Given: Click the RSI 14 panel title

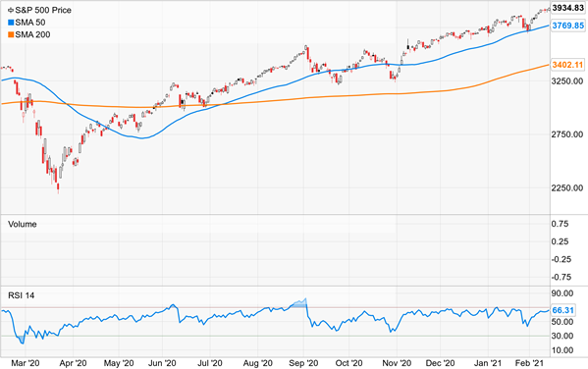Looking at the screenshot, I should pos(22,295).
